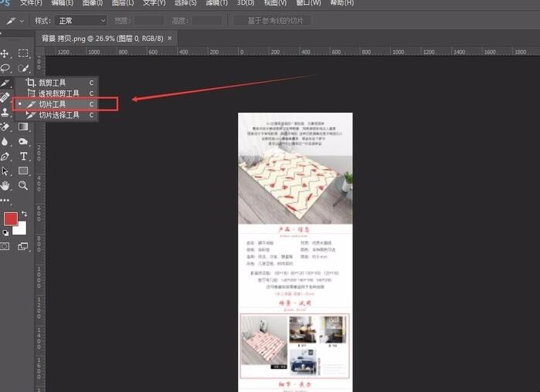Select the Gradient tool
The height and width of the screenshot is (392, 540).
click(x=24, y=127)
